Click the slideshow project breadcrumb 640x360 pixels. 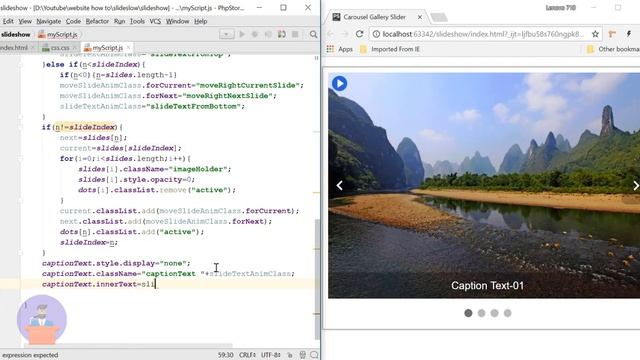point(16,35)
